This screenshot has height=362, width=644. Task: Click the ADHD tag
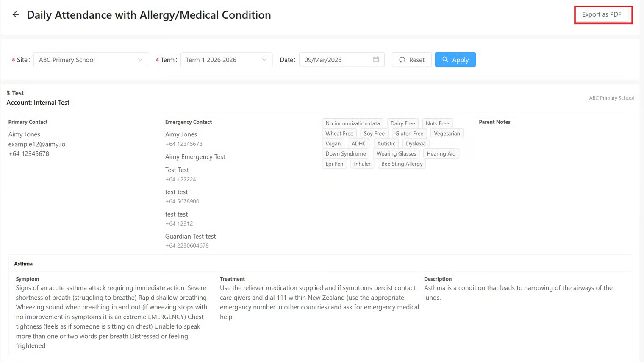[359, 143]
